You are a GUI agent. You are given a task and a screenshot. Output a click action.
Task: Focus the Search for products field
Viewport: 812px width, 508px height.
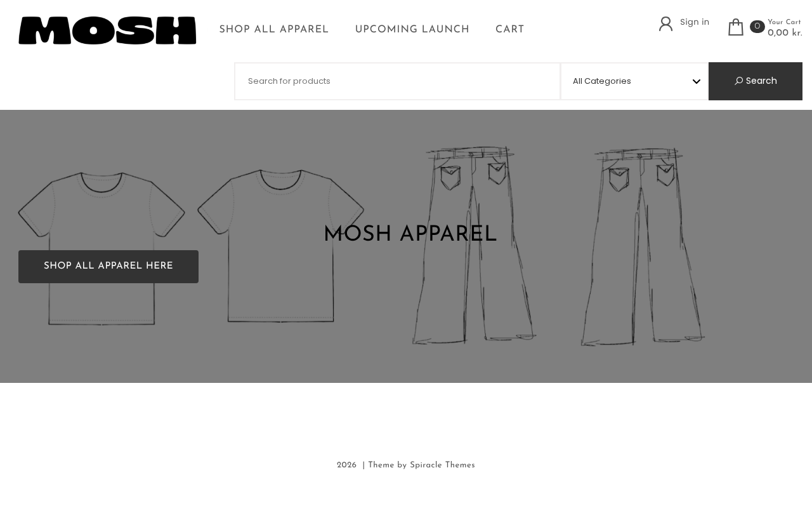pos(398,81)
